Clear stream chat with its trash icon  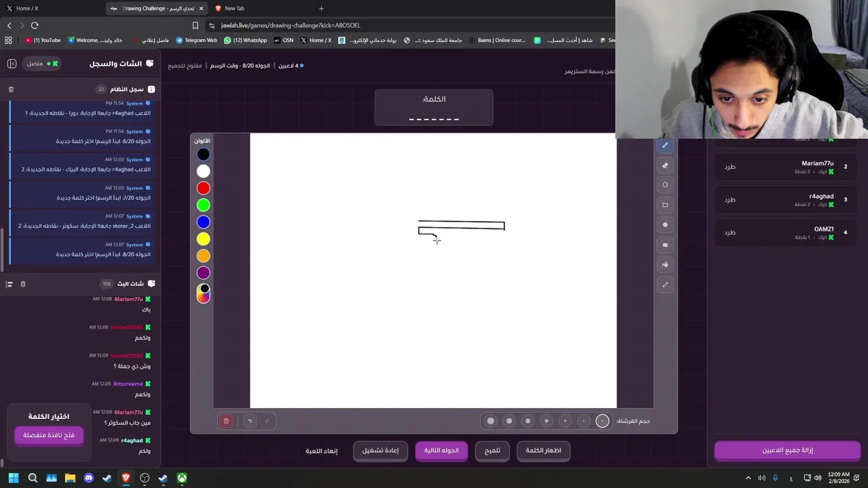[22, 284]
